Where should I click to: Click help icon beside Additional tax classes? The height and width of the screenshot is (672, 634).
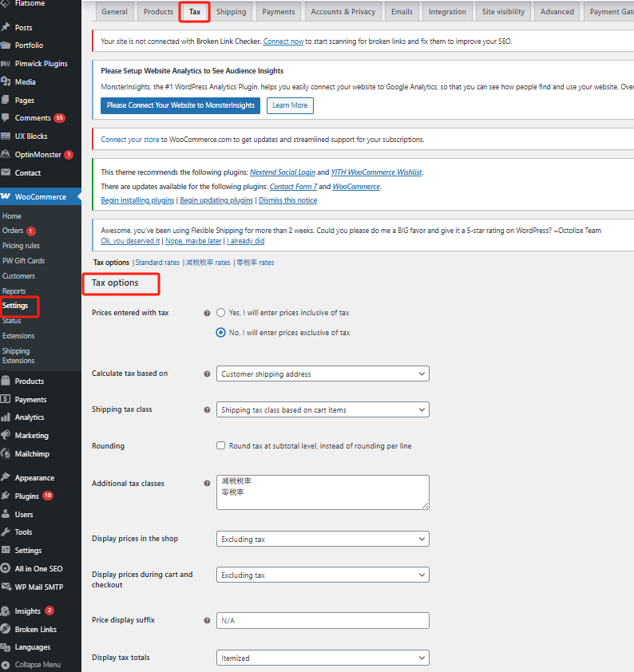(x=207, y=484)
